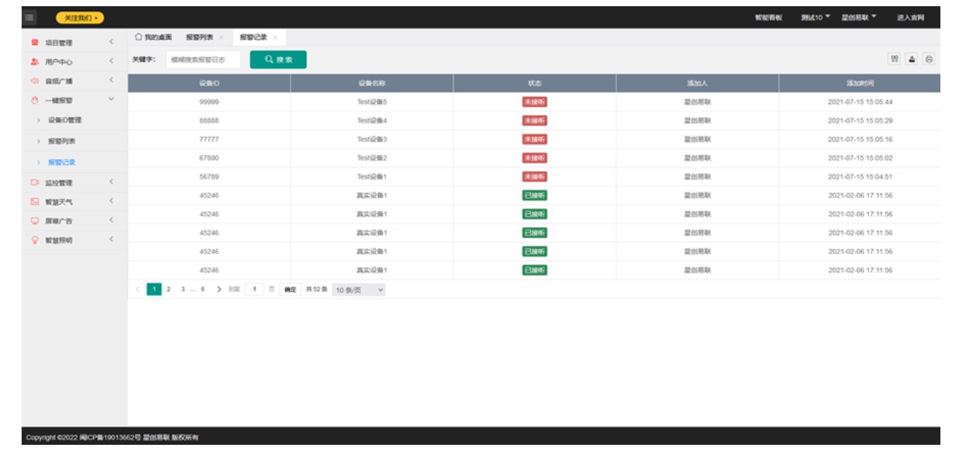Close the 报警记录 tab
This screenshot has width=980, height=464.
tap(275, 38)
